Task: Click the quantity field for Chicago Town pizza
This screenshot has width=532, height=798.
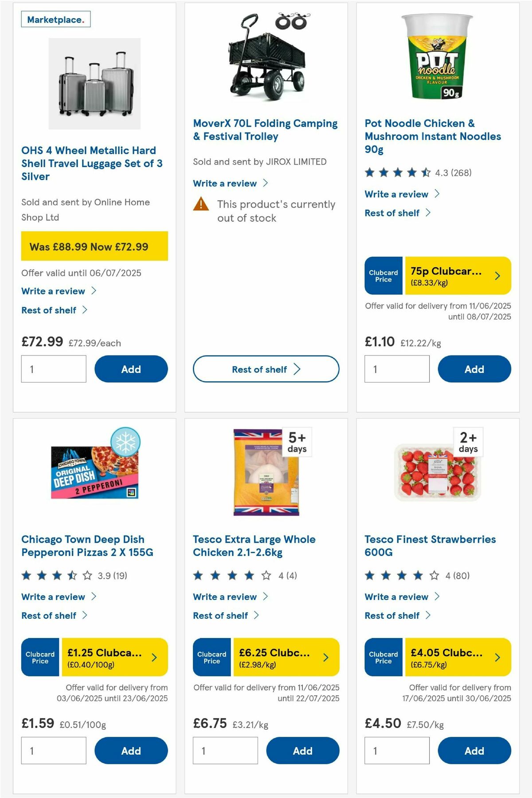Action: point(53,751)
